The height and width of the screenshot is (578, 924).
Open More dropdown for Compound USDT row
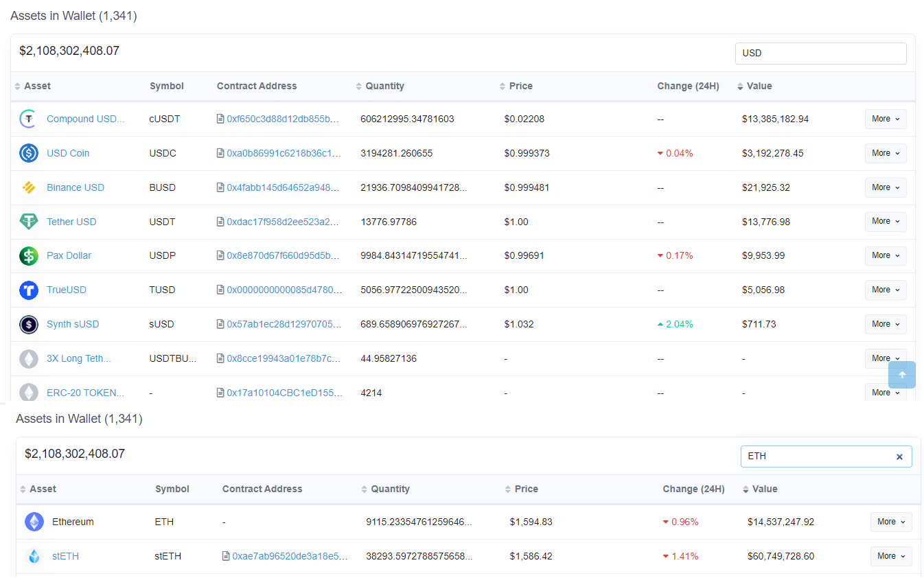pyautogui.click(x=886, y=119)
